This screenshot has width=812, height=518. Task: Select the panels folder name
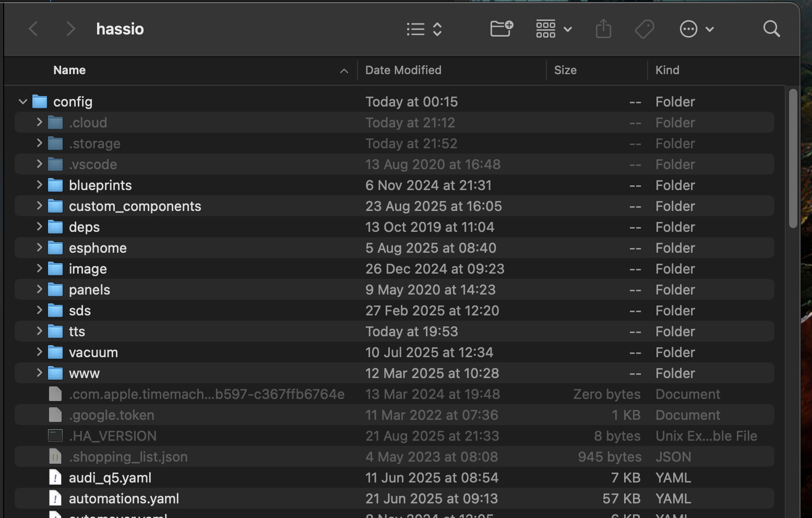(x=90, y=290)
